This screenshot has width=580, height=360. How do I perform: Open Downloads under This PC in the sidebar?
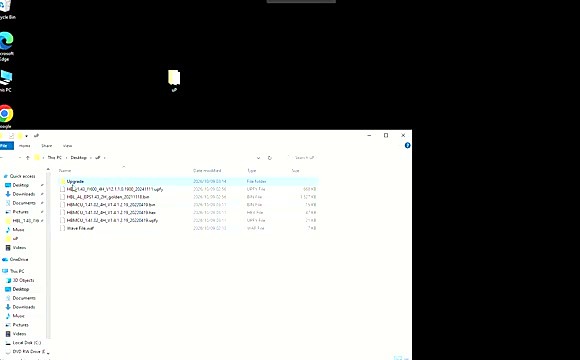coord(24,307)
